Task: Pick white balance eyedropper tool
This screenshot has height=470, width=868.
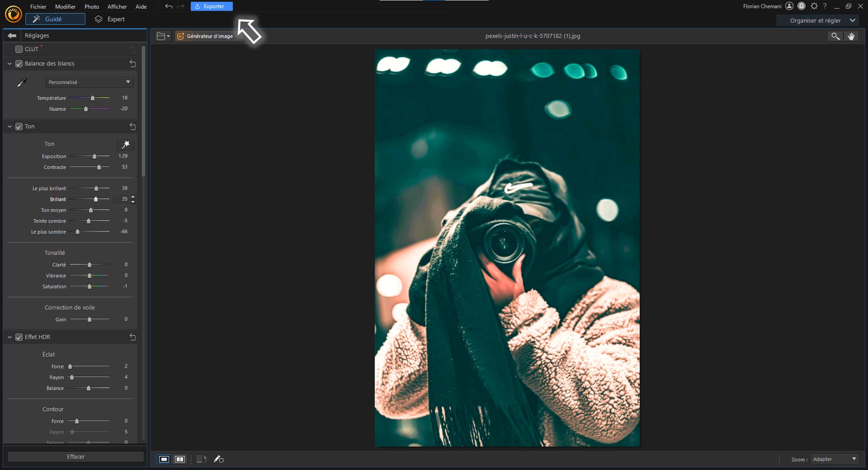Action: tap(22, 82)
